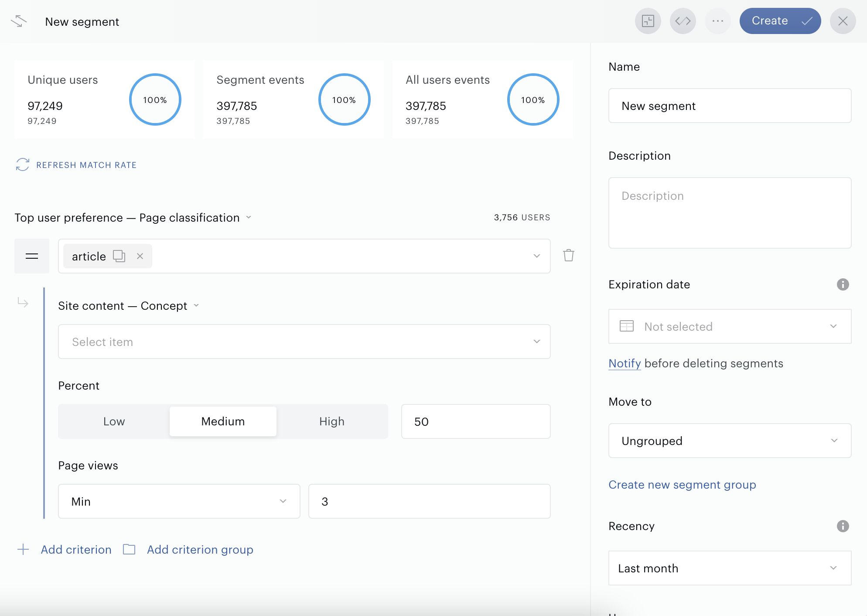Select the Low percent option
867x616 pixels.
pos(114,421)
